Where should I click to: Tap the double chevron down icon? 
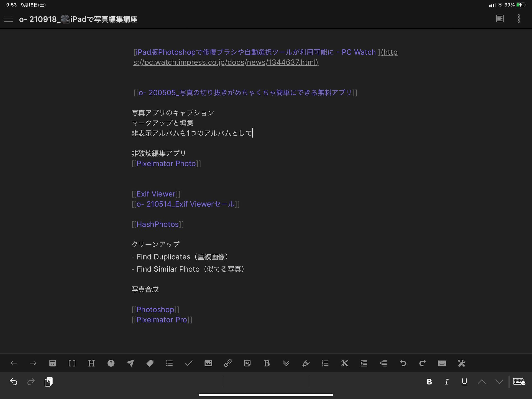point(286,363)
